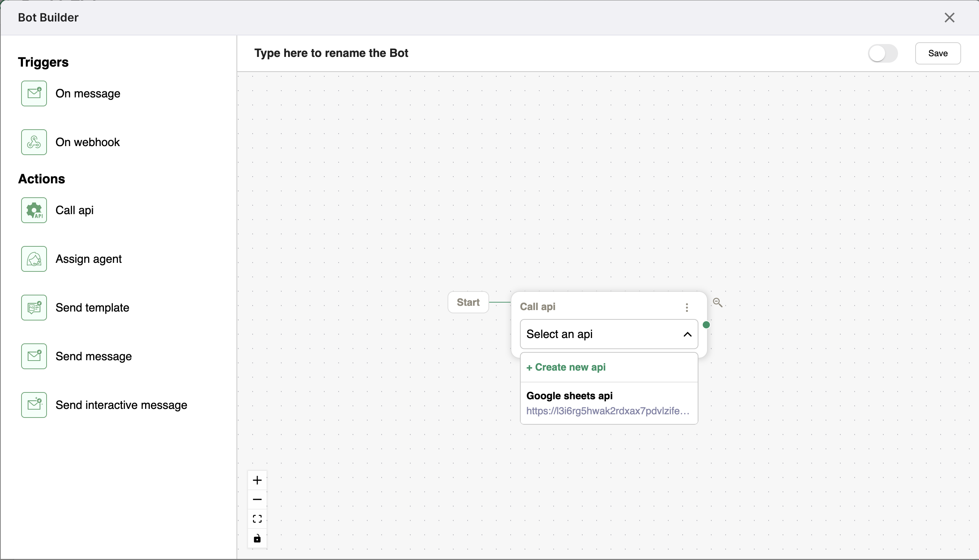This screenshot has width=979, height=560.
Task: Zoom in on the canvas
Action: 257,479
